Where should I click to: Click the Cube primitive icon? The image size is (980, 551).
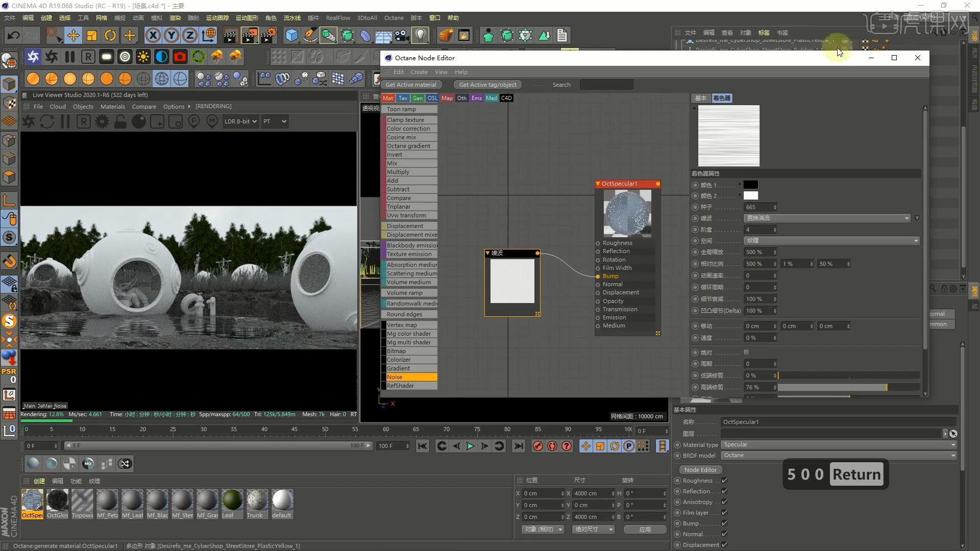coord(291,35)
